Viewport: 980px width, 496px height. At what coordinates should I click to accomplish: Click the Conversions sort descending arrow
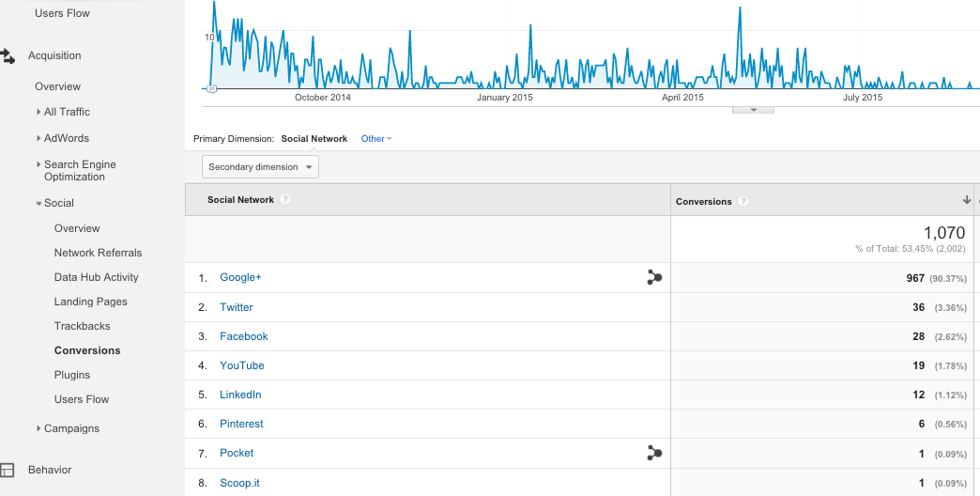[x=966, y=200]
